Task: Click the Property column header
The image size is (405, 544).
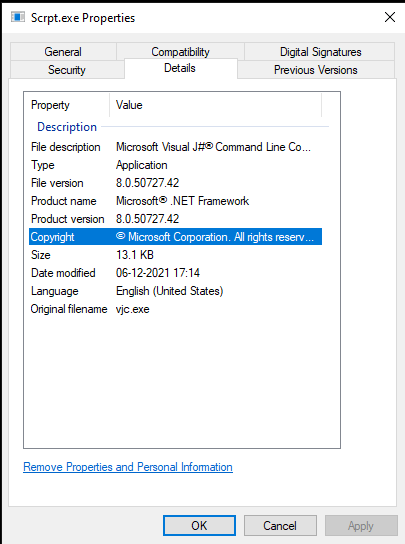Action: 67,105
